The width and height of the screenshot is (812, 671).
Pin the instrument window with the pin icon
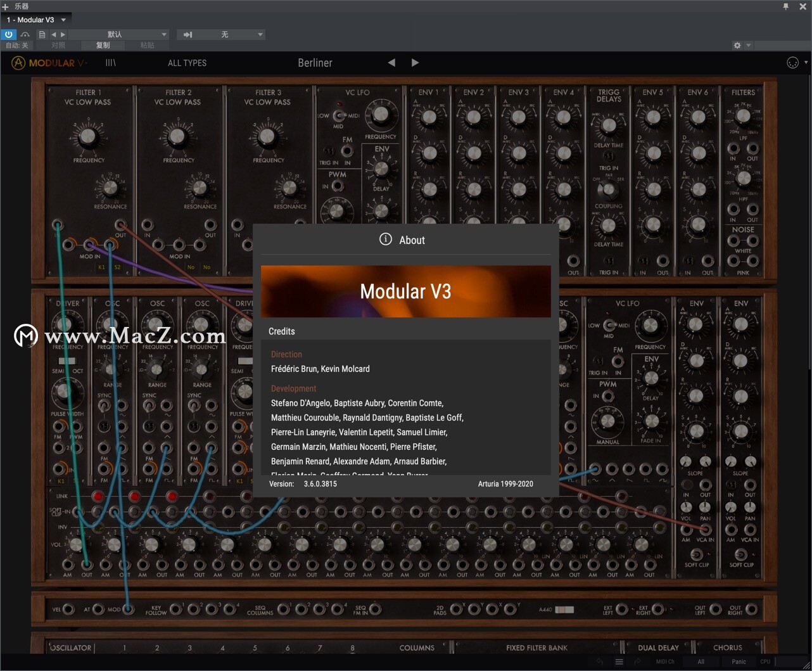786,6
